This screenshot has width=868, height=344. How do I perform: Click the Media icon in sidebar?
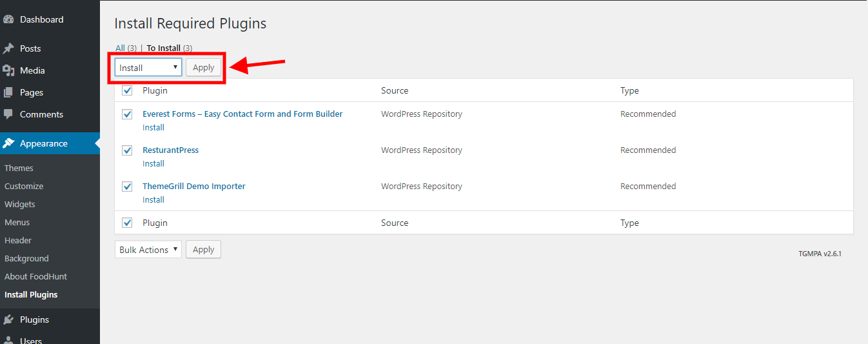point(8,71)
